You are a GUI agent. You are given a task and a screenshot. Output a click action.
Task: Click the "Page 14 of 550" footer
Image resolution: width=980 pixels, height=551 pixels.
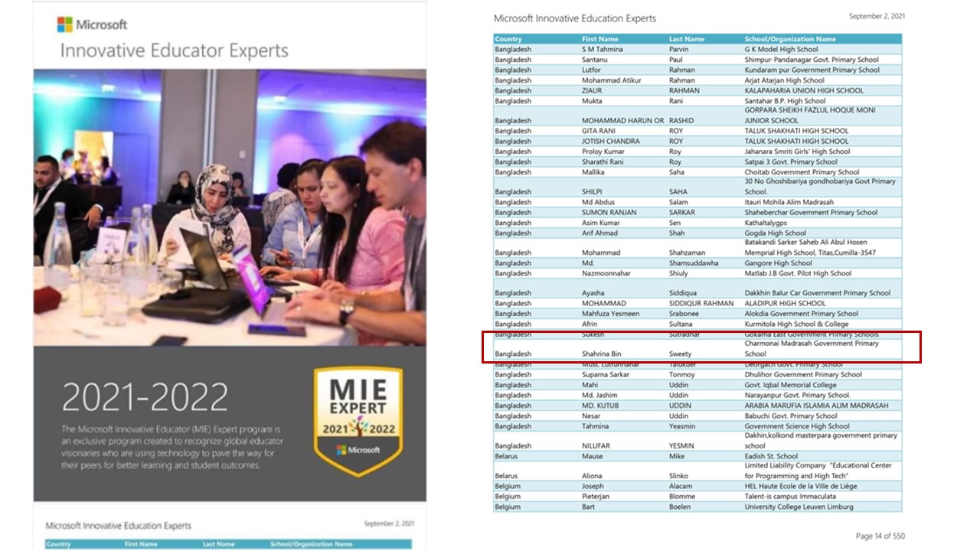[880, 536]
